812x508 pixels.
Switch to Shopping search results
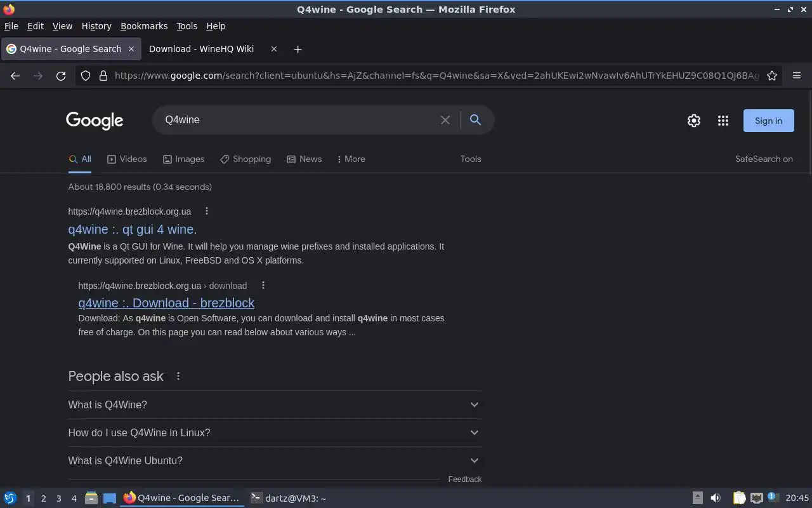point(246,159)
